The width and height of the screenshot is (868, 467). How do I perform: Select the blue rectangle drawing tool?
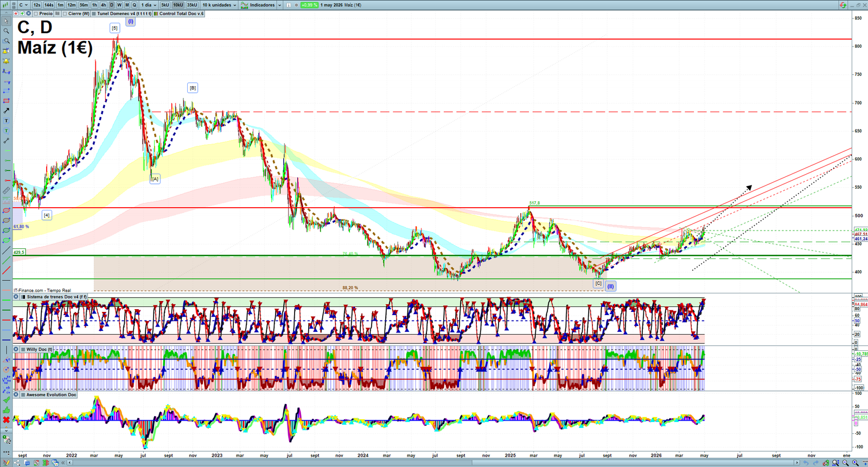pos(6,91)
